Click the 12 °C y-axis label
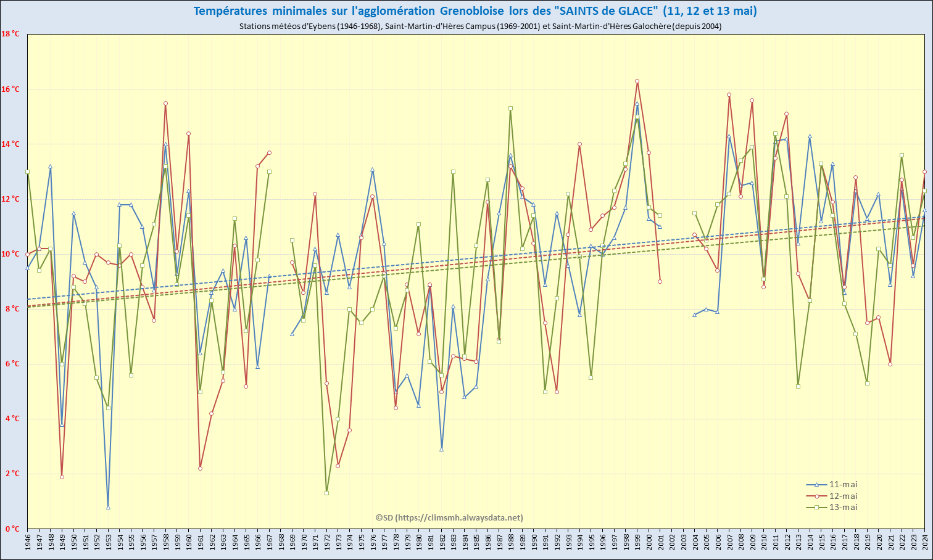 pos(10,199)
